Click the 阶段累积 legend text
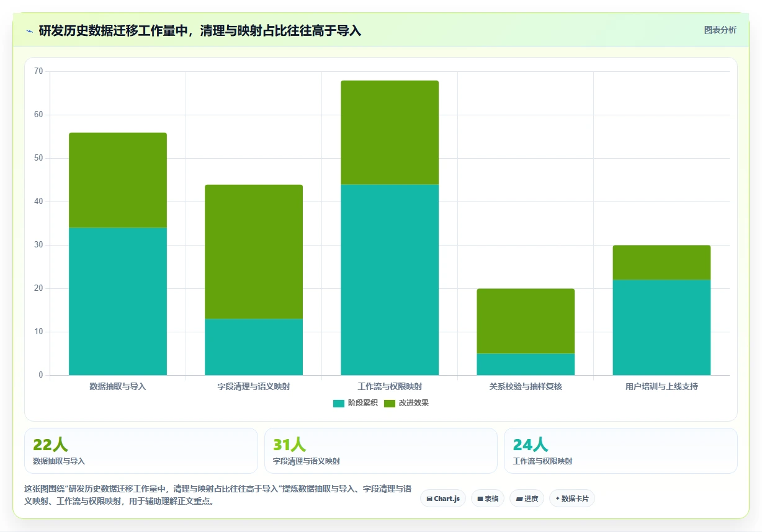This screenshot has height=532, width=762. (x=362, y=403)
